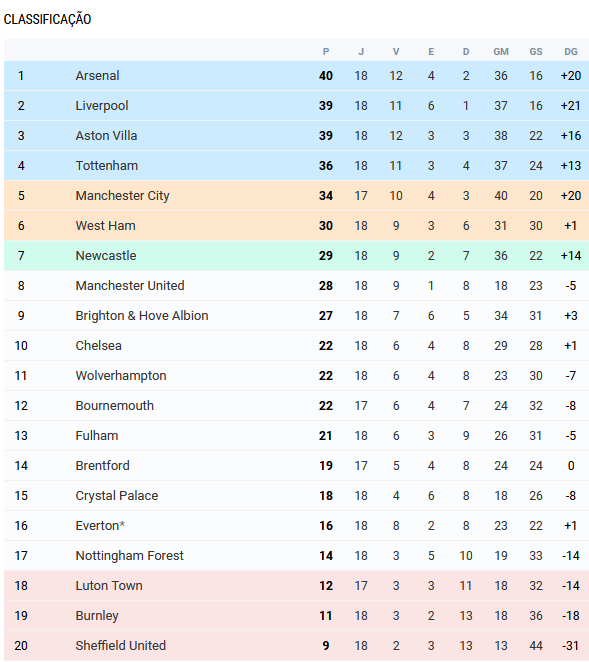Click the Chelsea team name
This screenshot has width=589, height=662.
[x=98, y=345]
